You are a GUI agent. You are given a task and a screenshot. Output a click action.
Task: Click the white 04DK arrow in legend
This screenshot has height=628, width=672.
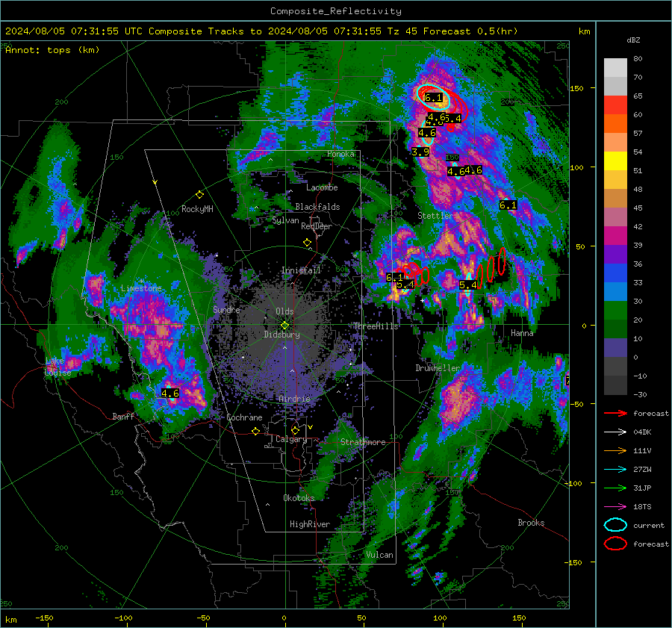point(615,432)
